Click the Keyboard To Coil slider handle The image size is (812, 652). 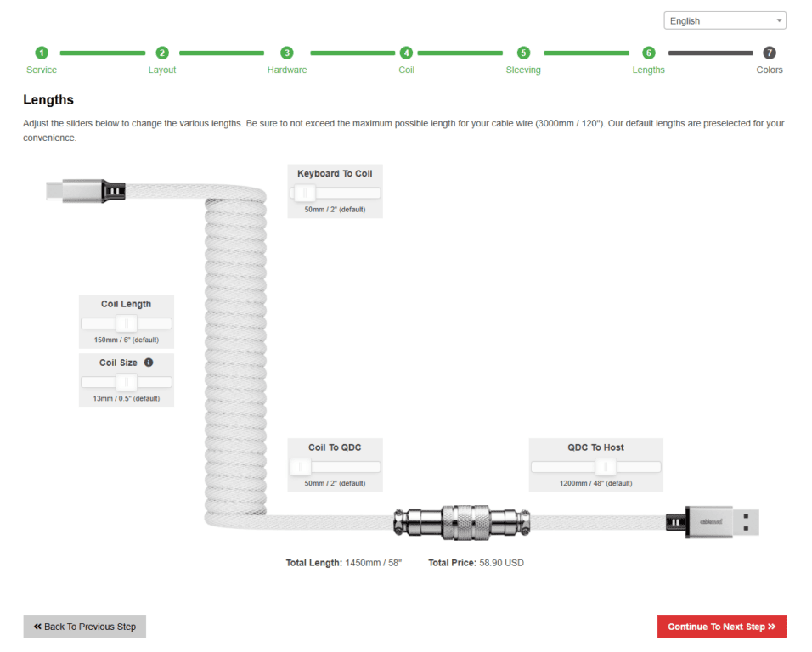pos(304,194)
